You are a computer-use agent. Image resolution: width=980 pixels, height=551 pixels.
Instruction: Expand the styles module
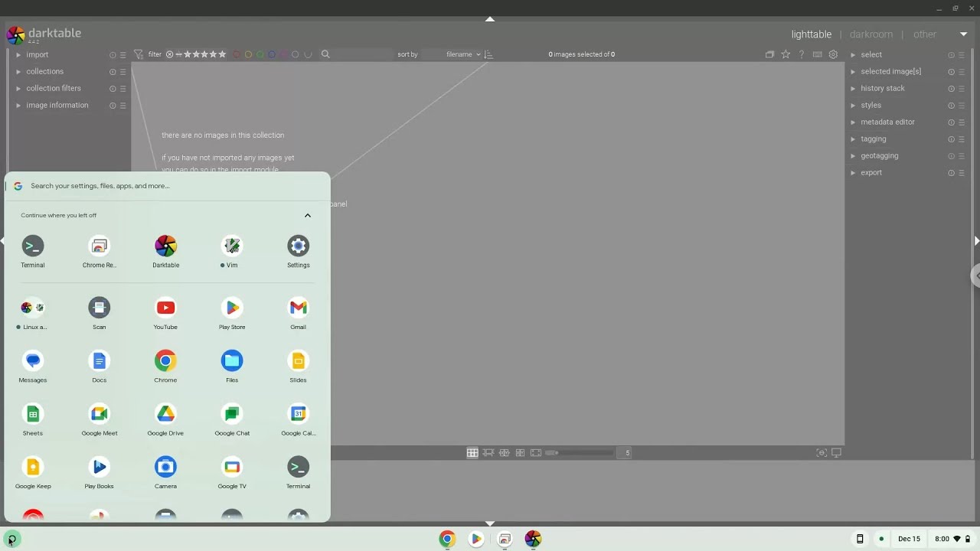pyautogui.click(x=871, y=105)
